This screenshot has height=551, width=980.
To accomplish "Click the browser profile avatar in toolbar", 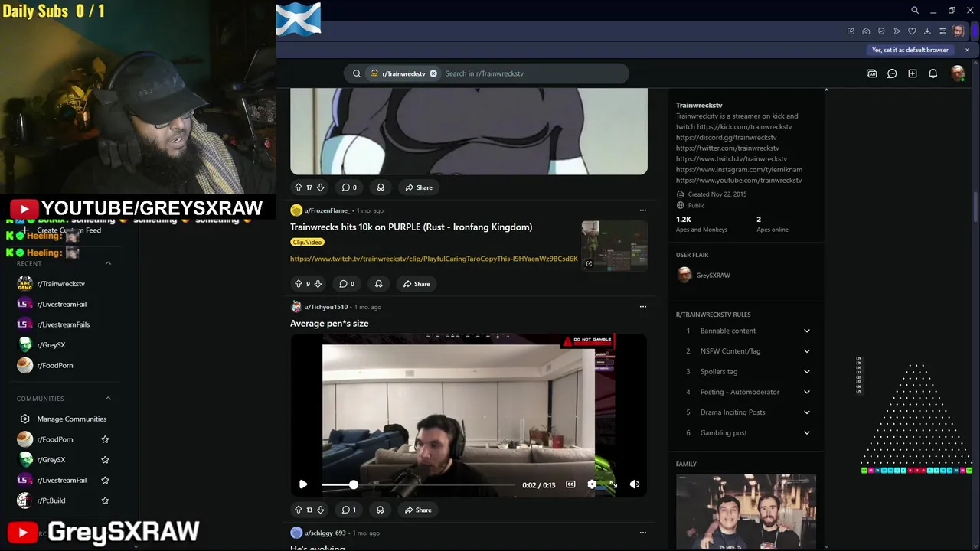I will coord(959,31).
